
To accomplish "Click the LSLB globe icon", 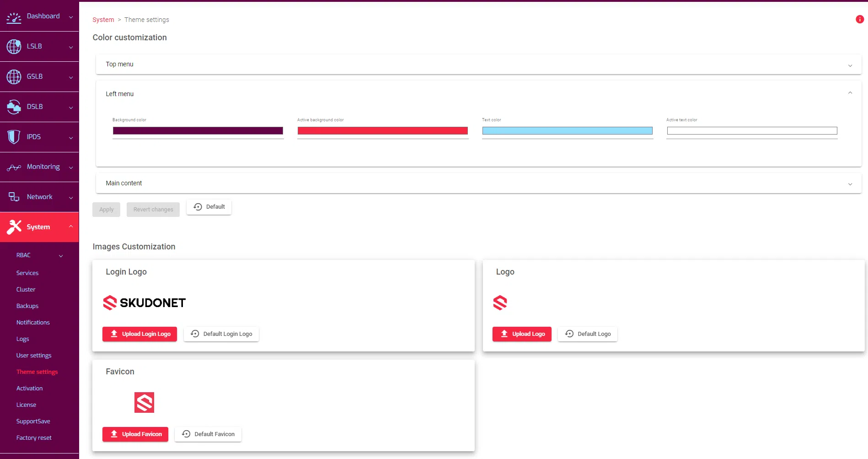I will click(14, 47).
